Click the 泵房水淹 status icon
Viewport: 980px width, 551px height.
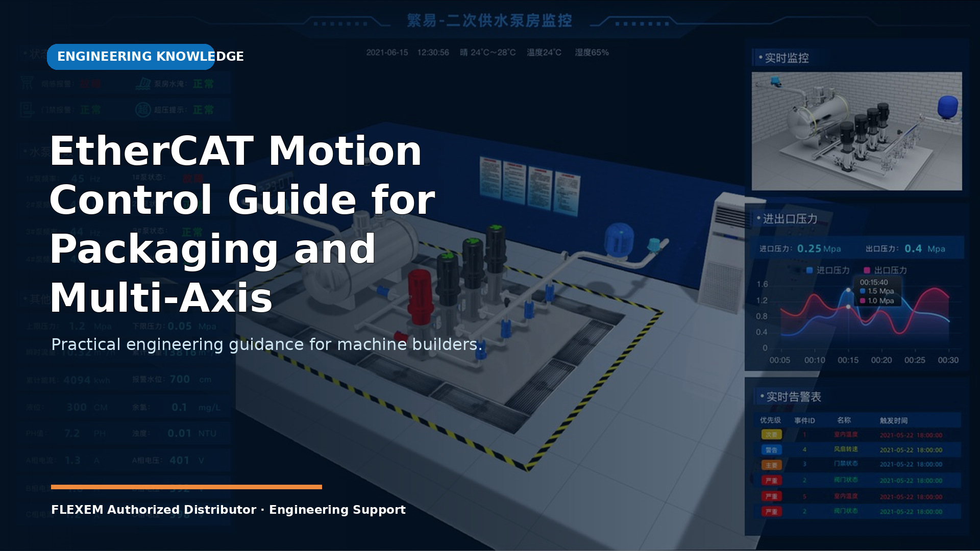coord(143,84)
